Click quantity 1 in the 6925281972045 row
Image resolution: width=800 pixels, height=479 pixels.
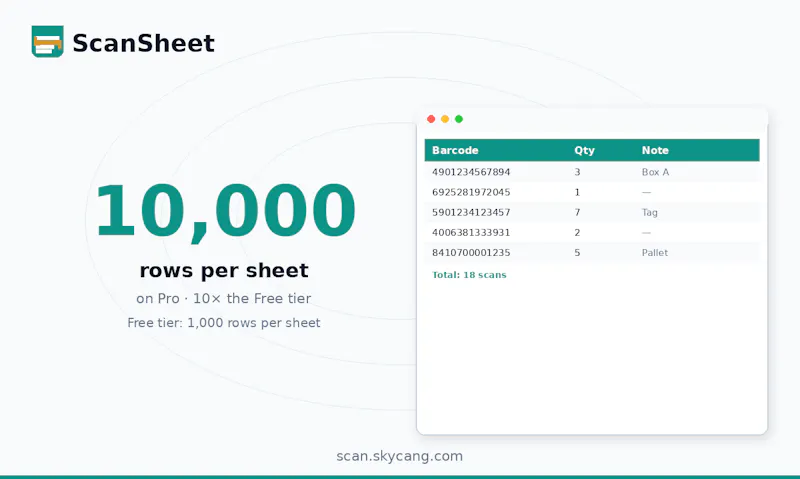(577, 192)
